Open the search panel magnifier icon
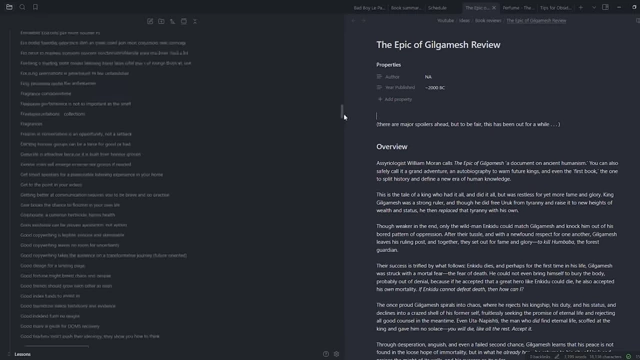 click(x=22, y=7)
